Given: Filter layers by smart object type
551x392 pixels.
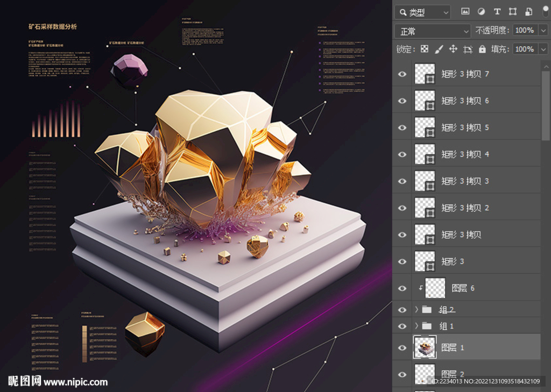Looking at the screenshot, I should (528, 12).
